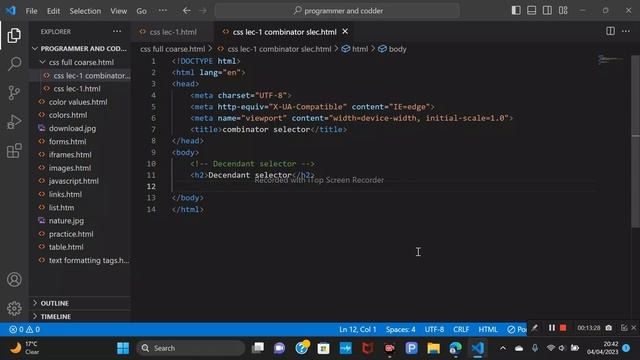The width and height of the screenshot is (640, 360).
Task: Change indentation via Spaces: 4
Action: click(x=400, y=329)
